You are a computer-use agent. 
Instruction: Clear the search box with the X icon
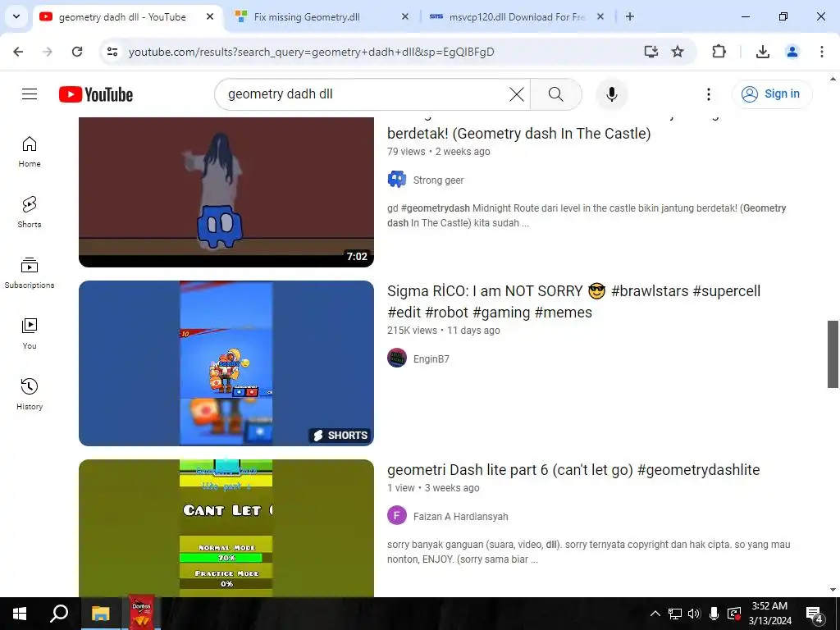pos(517,94)
